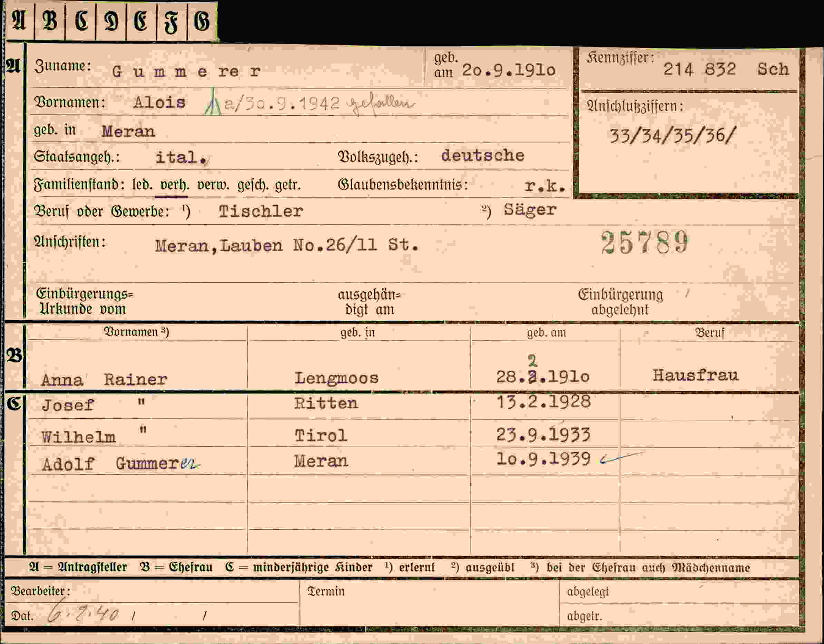Click the wife's occupation 'Hausfrau'
Screen dimensions: 824x644
pyautogui.click(x=695, y=375)
